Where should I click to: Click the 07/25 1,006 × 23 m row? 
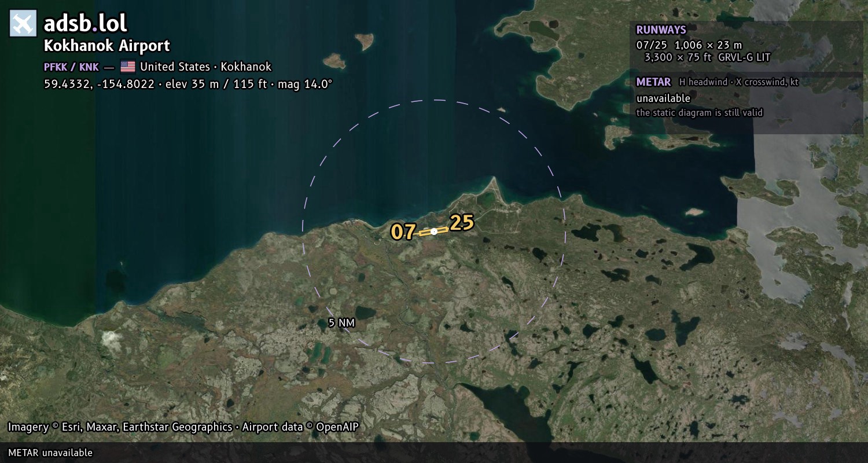point(689,45)
